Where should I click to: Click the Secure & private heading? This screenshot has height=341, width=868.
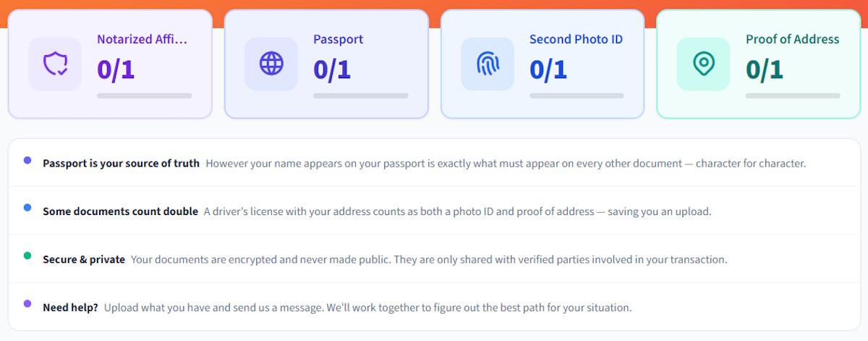(84, 260)
